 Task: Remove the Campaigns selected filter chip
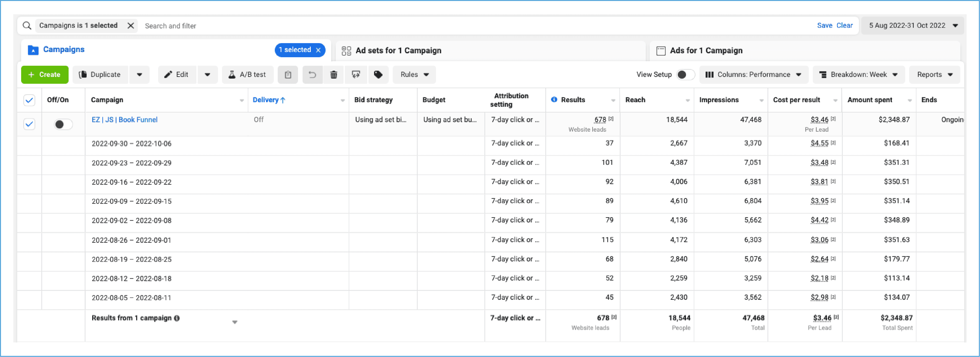[131, 25]
